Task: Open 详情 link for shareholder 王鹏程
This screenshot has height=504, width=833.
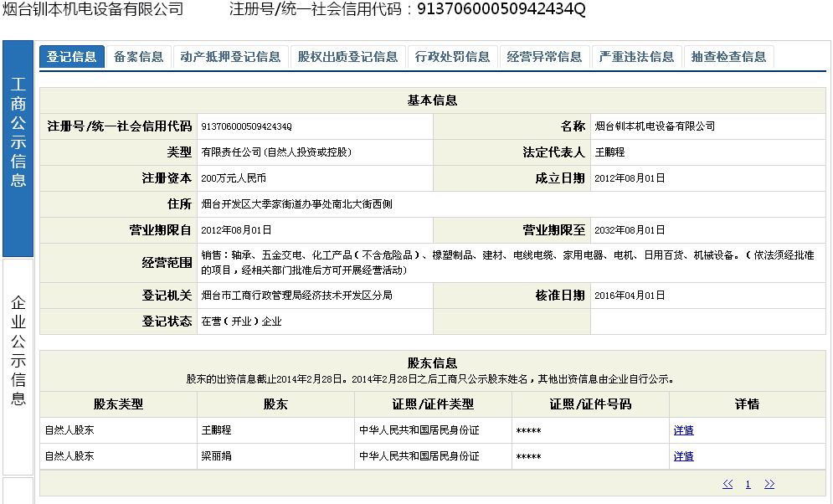Action: [x=683, y=430]
